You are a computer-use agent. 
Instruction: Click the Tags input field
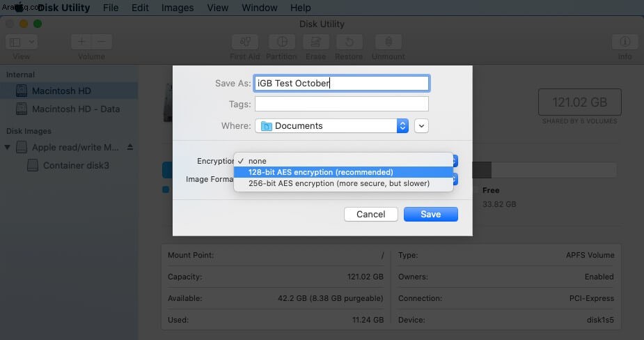coord(342,104)
